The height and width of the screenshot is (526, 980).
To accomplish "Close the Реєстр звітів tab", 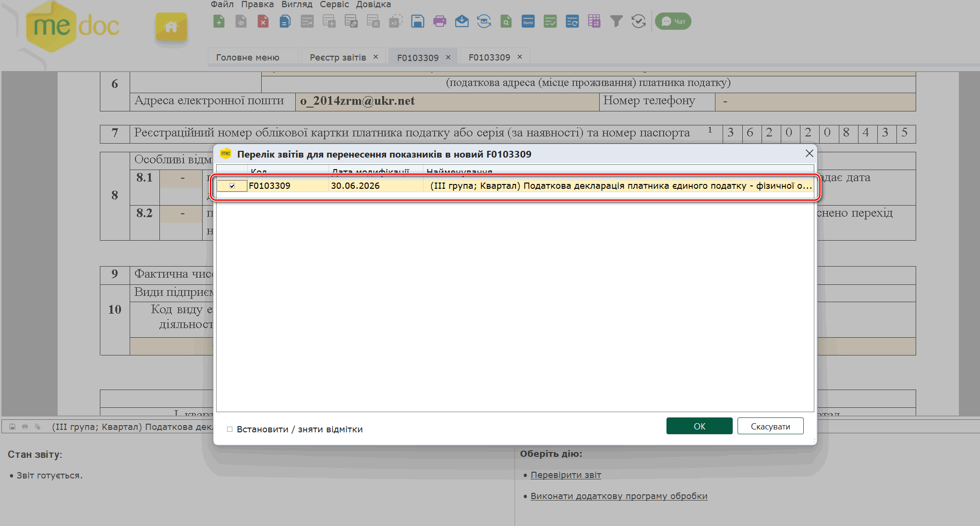I will coord(376,57).
